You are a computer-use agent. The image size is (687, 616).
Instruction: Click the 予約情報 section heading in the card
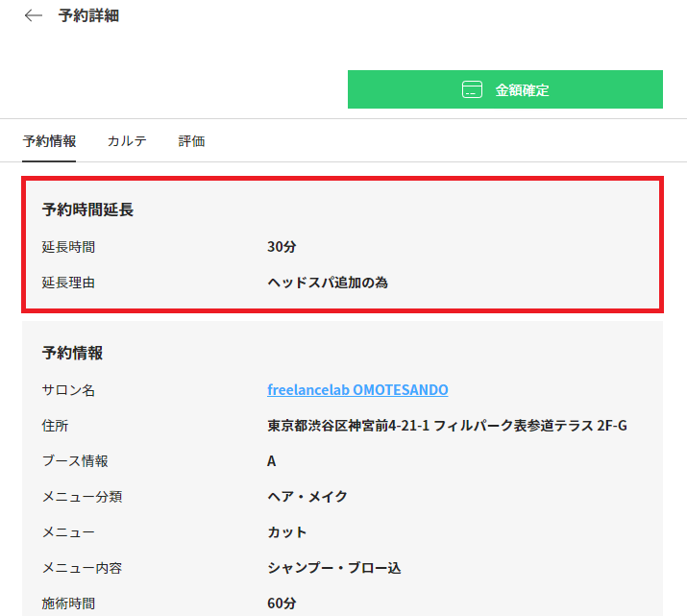pos(72,353)
